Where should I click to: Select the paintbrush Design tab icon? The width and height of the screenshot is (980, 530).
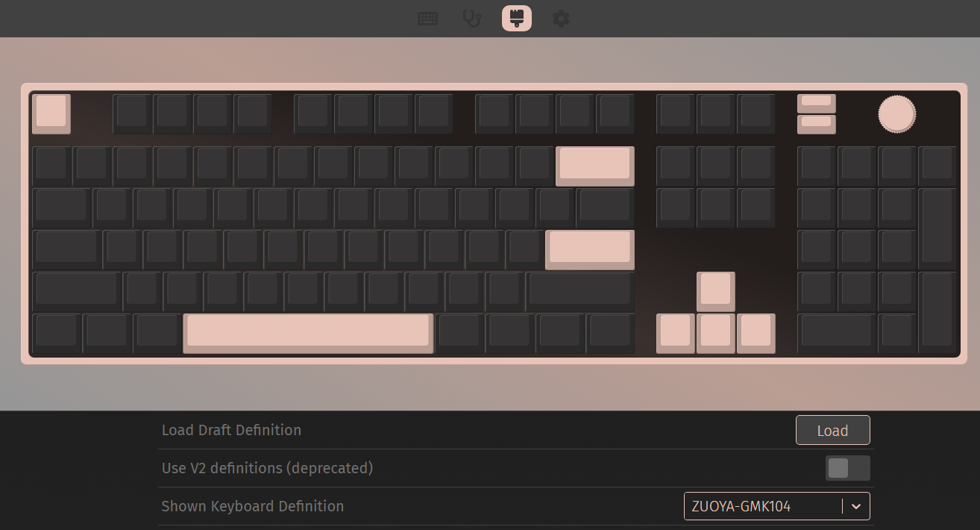click(x=516, y=18)
